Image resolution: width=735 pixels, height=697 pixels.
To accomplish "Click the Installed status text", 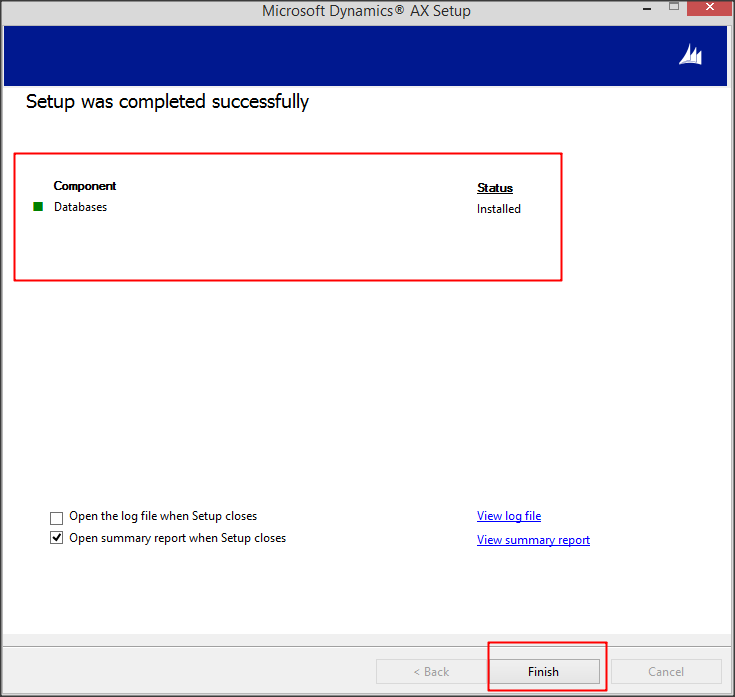I will point(499,209).
